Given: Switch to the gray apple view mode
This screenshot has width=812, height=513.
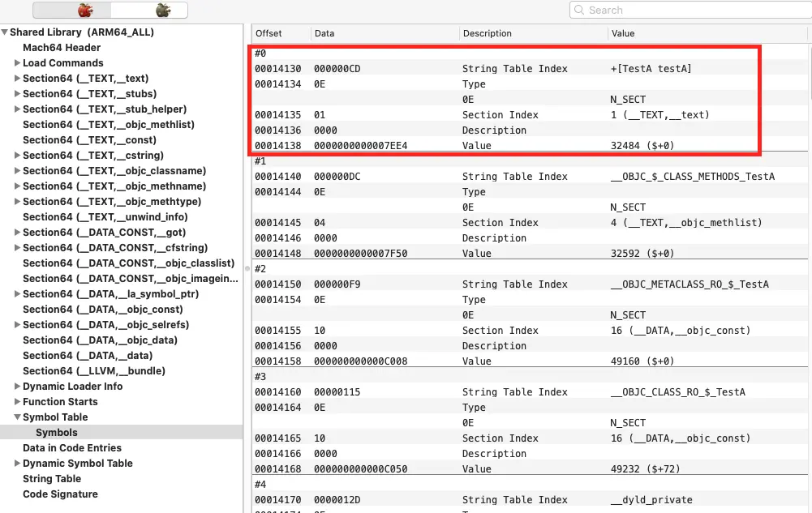Looking at the screenshot, I should 163,11.
